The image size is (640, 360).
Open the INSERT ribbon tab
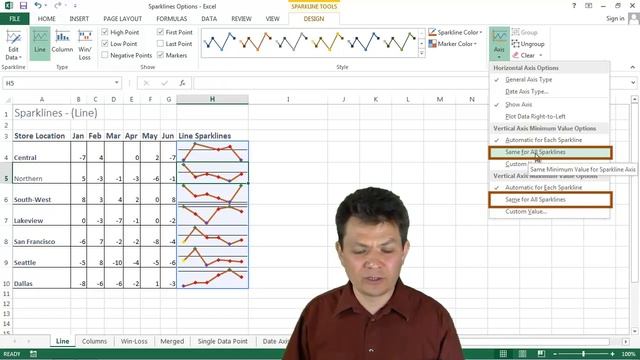tap(79, 19)
